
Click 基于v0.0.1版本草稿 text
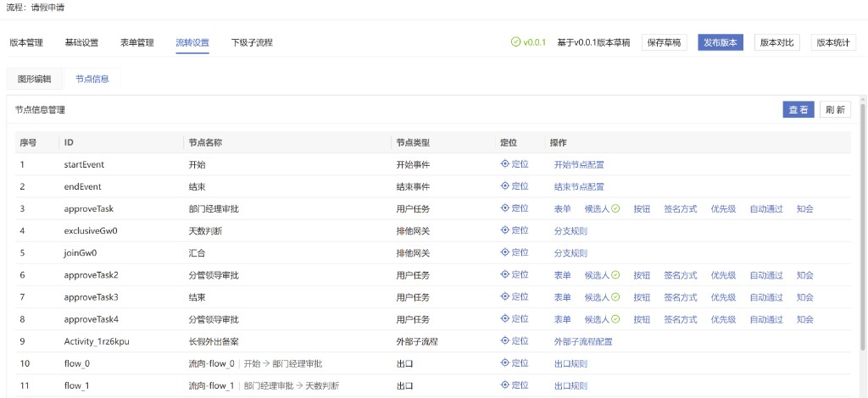(593, 42)
